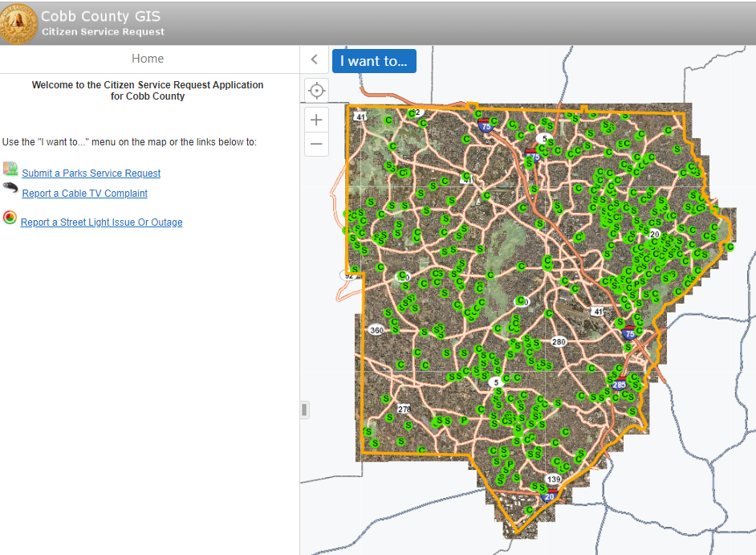Click the route 360 marker on the map
Screen dimensions: 756x555
coord(376,330)
